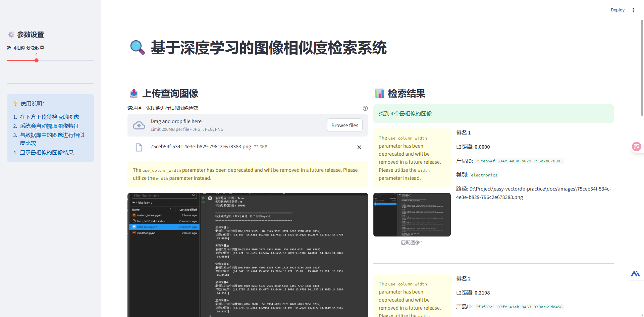
Task: Click the Browse files button
Action: click(344, 125)
